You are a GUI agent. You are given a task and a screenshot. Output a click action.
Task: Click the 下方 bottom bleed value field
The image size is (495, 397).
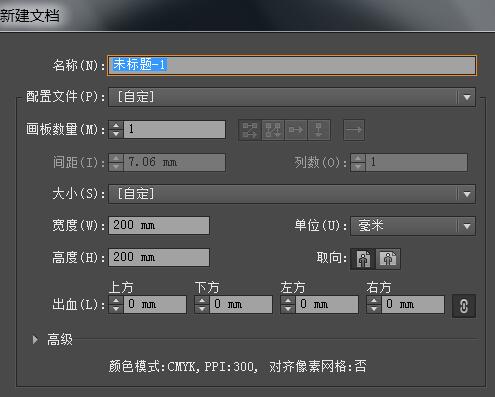pyautogui.click(x=241, y=304)
